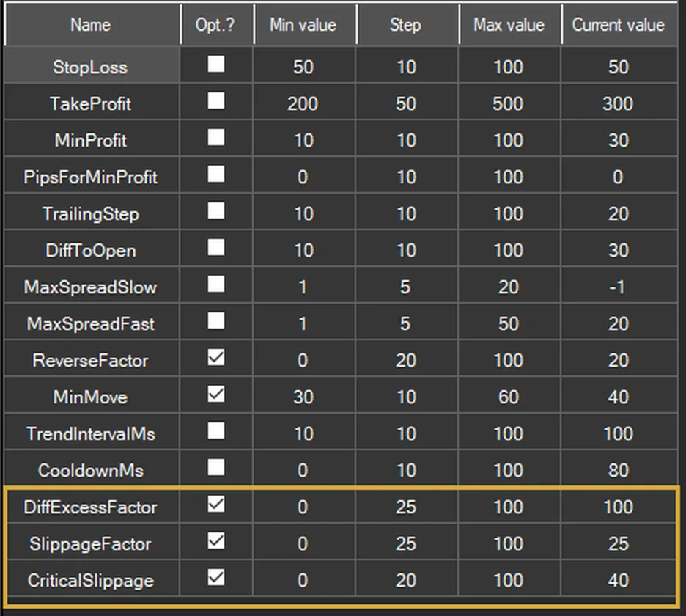Tick the MaxSpreadFast Opt. checkbox
Viewport: 686px width, 616px height.
[216, 321]
